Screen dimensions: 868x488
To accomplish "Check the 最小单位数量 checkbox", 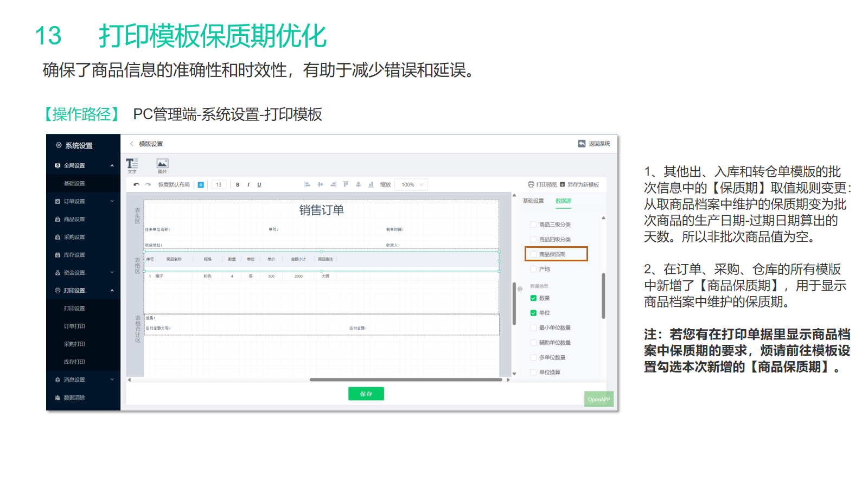I will coord(533,328).
